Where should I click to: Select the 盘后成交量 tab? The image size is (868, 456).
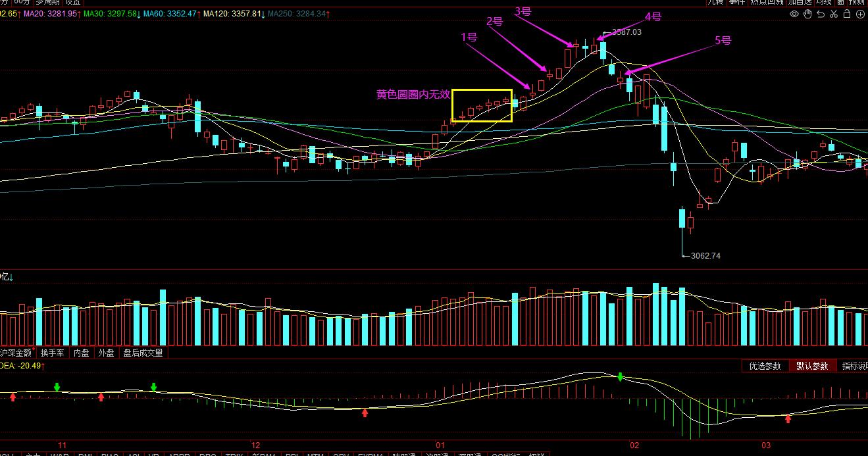[x=143, y=353]
